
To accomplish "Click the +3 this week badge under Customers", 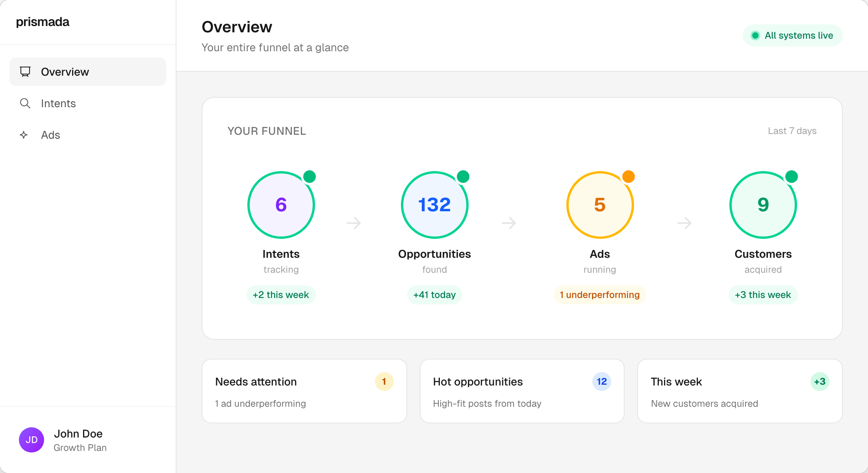I will click(763, 294).
